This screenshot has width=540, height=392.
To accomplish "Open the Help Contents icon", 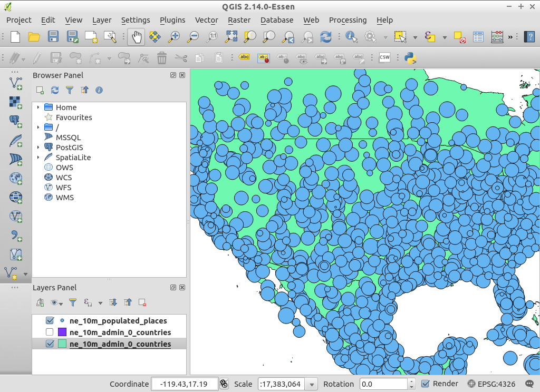I will 529,36.
